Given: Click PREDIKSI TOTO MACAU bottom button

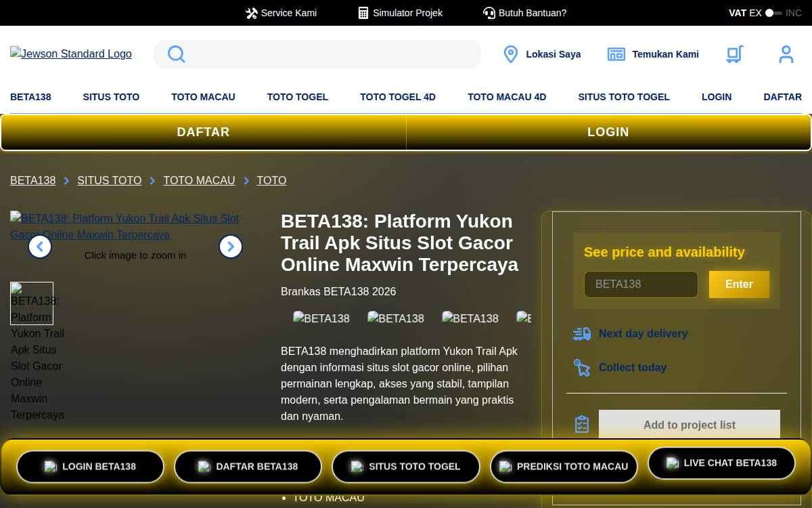Looking at the screenshot, I should coord(564,467).
